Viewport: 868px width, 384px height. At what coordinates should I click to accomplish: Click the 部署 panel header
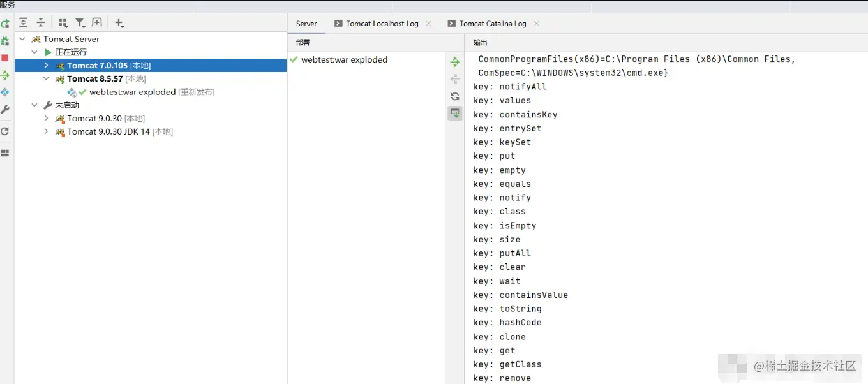pyautogui.click(x=303, y=43)
